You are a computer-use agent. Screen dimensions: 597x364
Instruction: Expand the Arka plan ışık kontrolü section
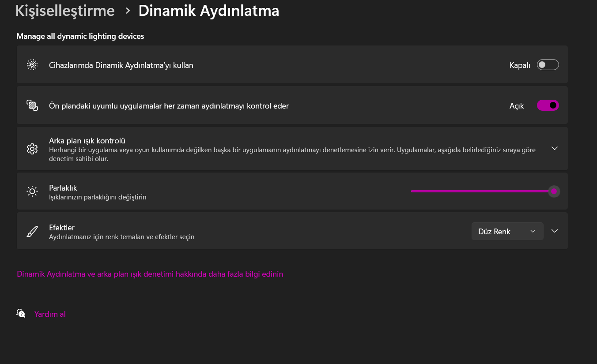(x=555, y=149)
